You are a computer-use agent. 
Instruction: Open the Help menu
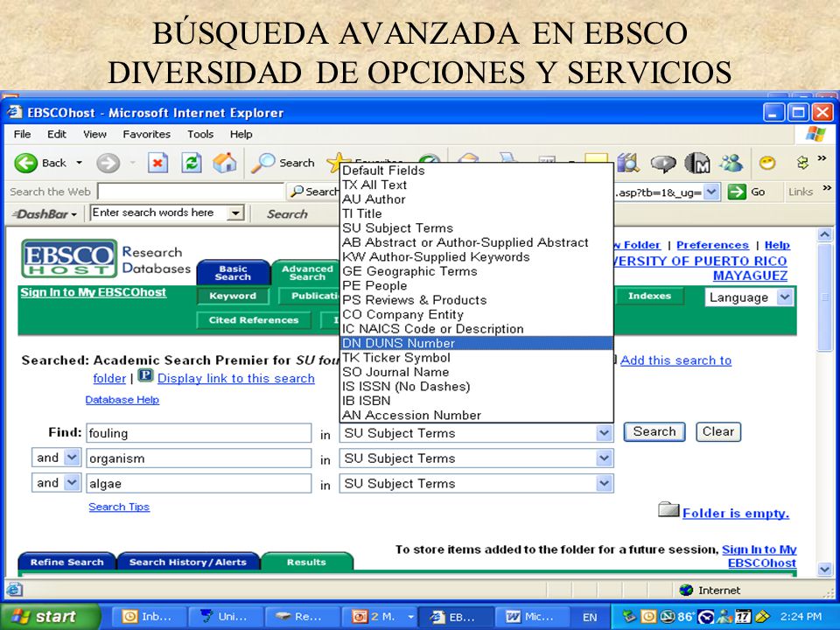[241, 134]
